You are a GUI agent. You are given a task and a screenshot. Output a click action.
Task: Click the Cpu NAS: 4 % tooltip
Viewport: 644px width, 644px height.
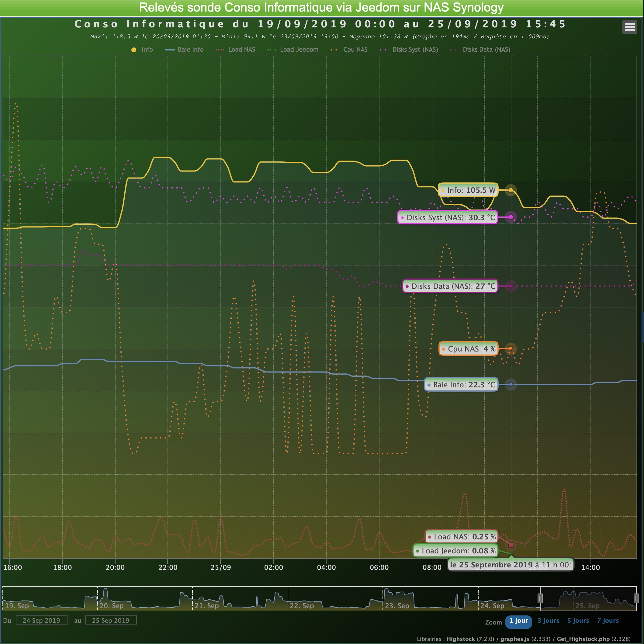click(x=468, y=349)
